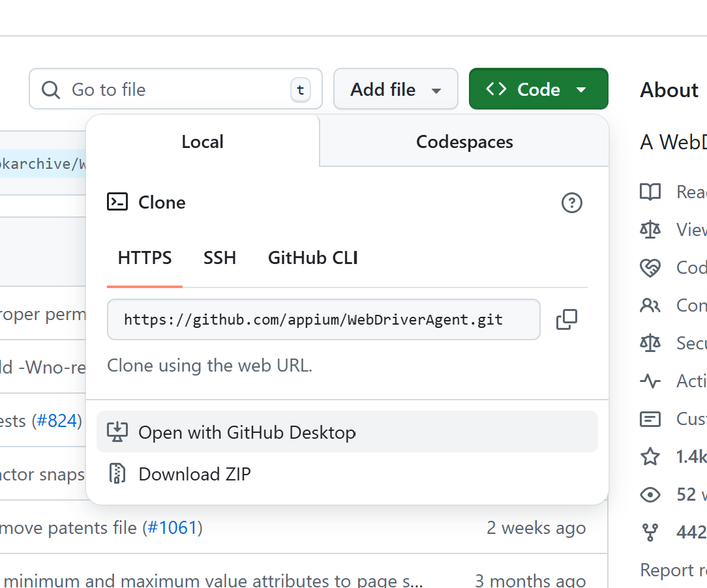This screenshot has width=707, height=588.
Task: Click the Security policy scale icon
Action: point(650,344)
